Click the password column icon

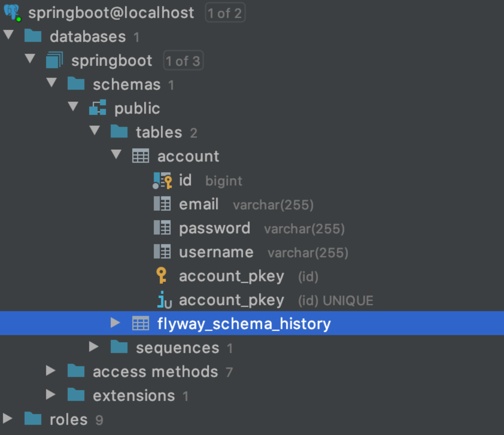coord(162,228)
